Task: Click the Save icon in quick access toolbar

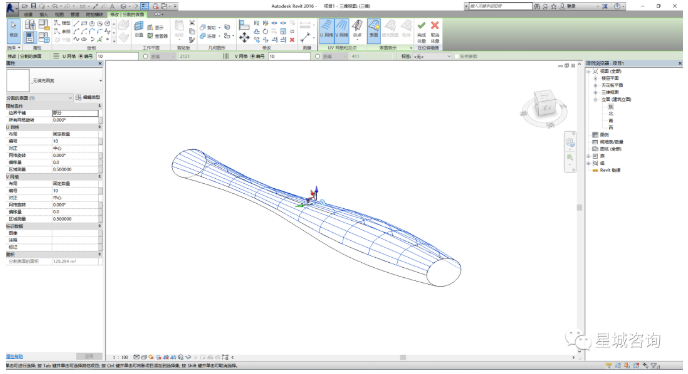Action: [x=33, y=6]
